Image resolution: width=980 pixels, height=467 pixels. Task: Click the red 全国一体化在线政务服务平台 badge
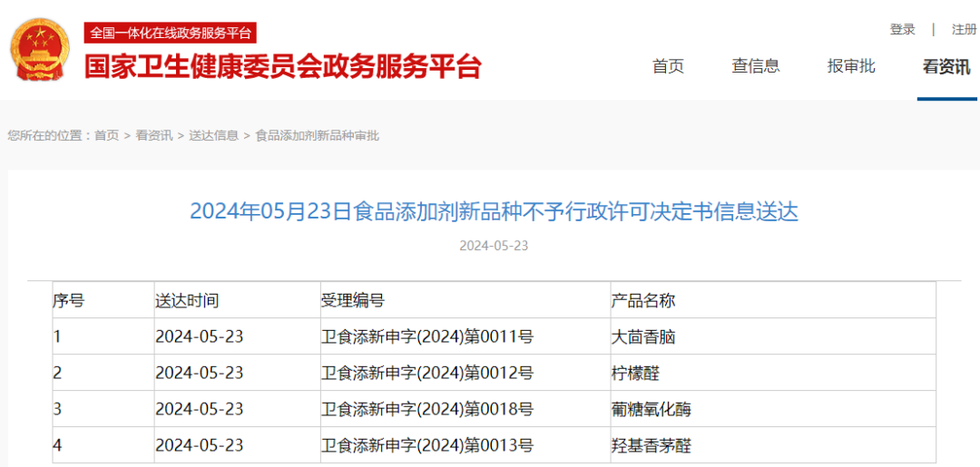pyautogui.click(x=171, y=34)
